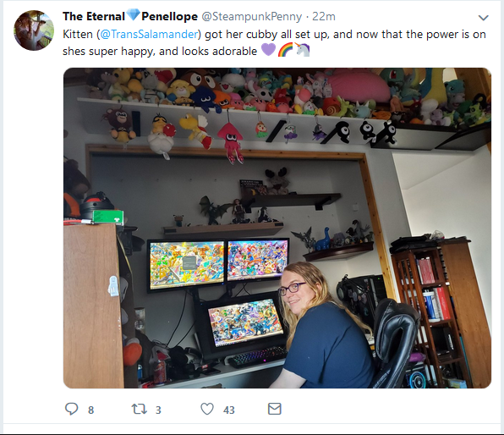Click the display name The Eternal Penellope
The width and height of the screenshot is (504, 435).
tap(130, 16)
